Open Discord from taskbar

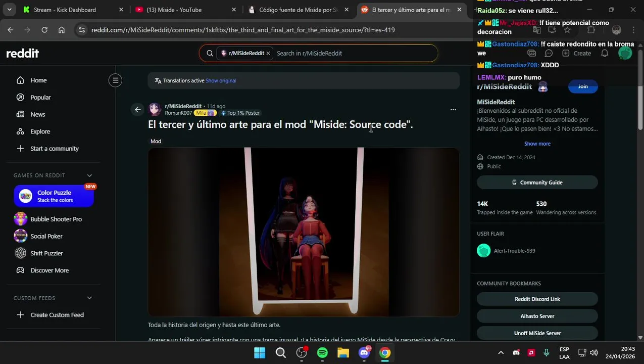[364, 353]
